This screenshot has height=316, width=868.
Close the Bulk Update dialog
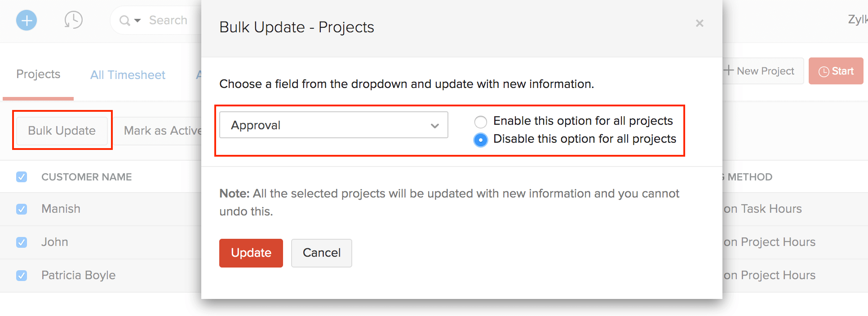click(699, 23)
